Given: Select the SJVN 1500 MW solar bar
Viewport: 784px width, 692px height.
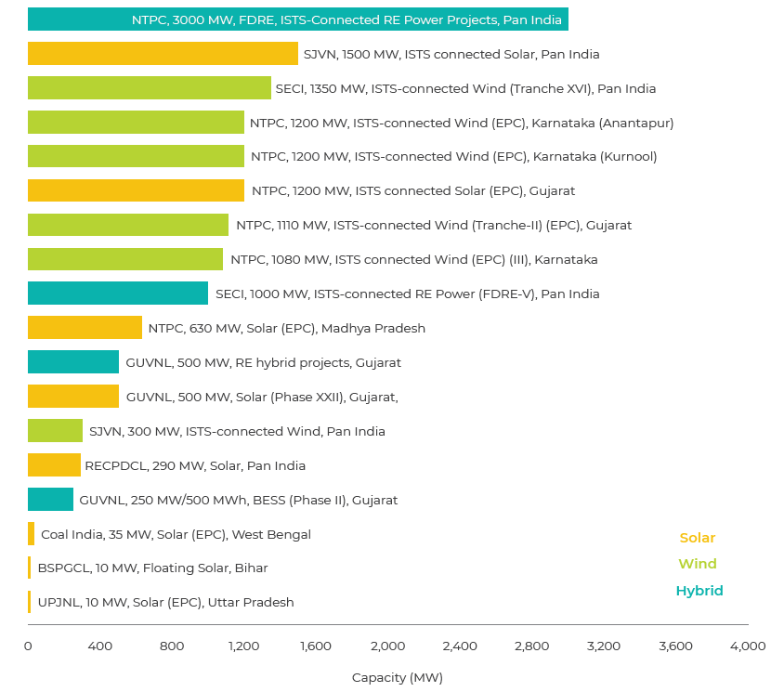Looking at the screenshot, I should tap(163, 54).
